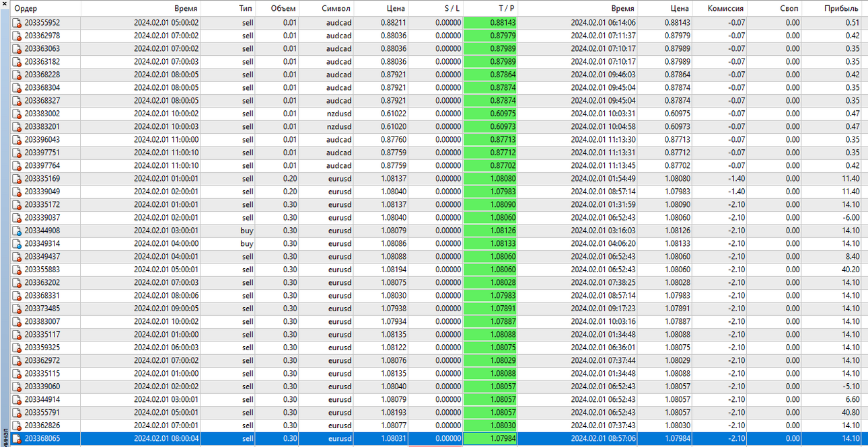Click the order icon beside 203396043
This screenshot has width=868, height=447.
coord(17,140)
